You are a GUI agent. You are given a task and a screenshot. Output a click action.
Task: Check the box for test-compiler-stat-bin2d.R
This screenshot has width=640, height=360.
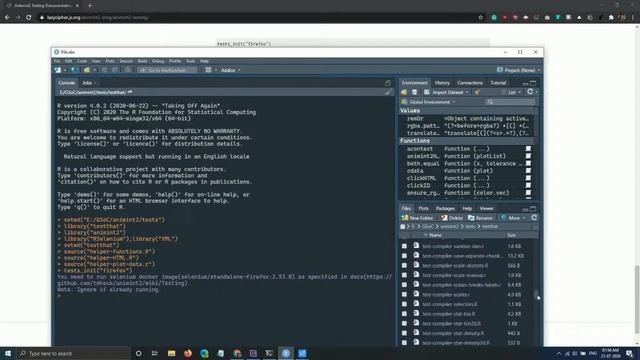404,323
